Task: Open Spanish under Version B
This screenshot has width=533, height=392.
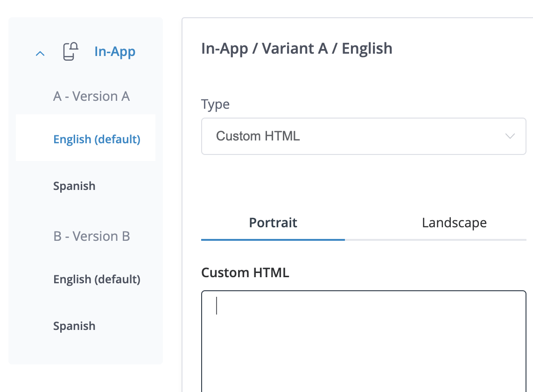Action: pyautogui.click(x=74, y=326)
